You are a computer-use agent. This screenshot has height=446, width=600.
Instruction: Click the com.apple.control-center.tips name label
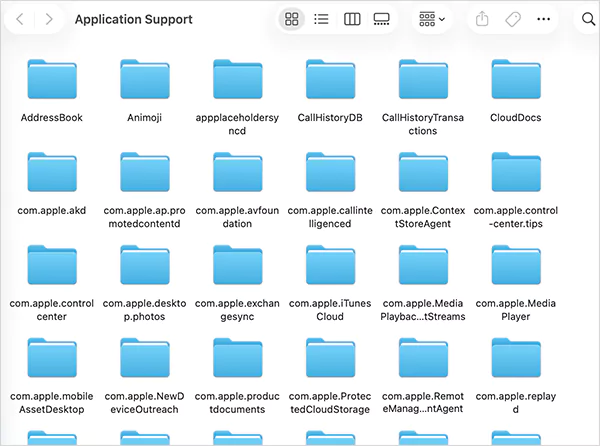click(x=516, y=217)
